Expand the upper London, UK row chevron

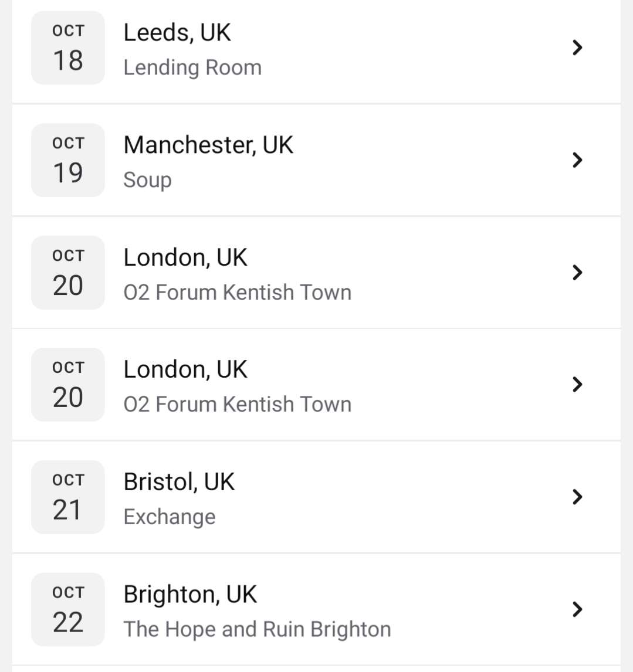[577, 272]
